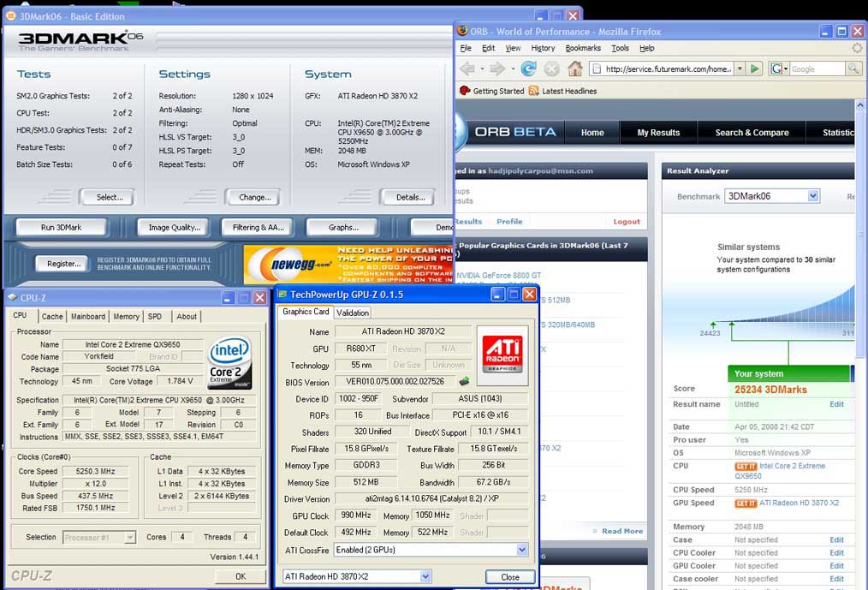Click the Newegg banner advertisement
This screenshot has width=868, height=590.
(x=348, y=265)
